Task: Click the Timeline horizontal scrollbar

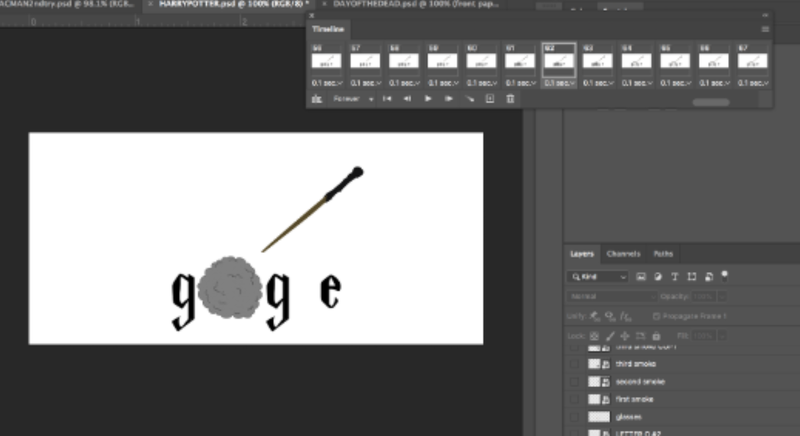Action: tap(711, 102)
